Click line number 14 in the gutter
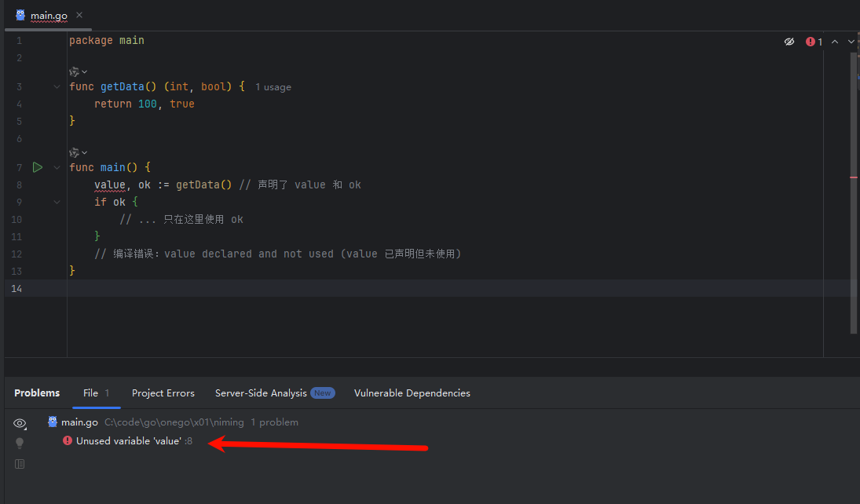 17,288
